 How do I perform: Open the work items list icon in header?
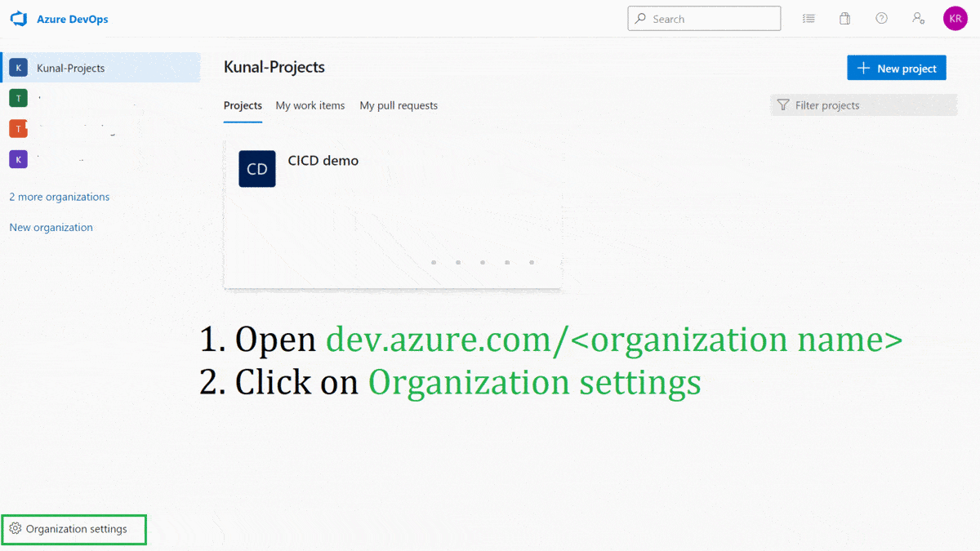[x=808, y=19]
